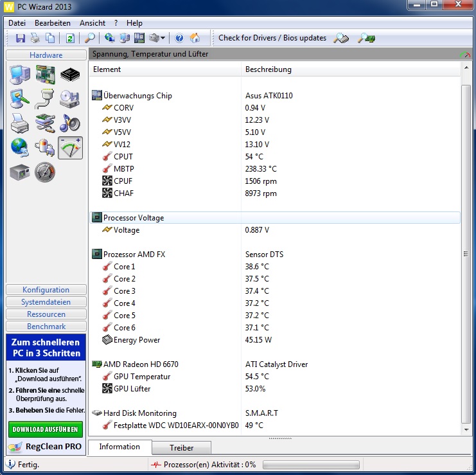Select the I/O Ports cable icon
476x475 pixels.
click(x=45, y=99)
